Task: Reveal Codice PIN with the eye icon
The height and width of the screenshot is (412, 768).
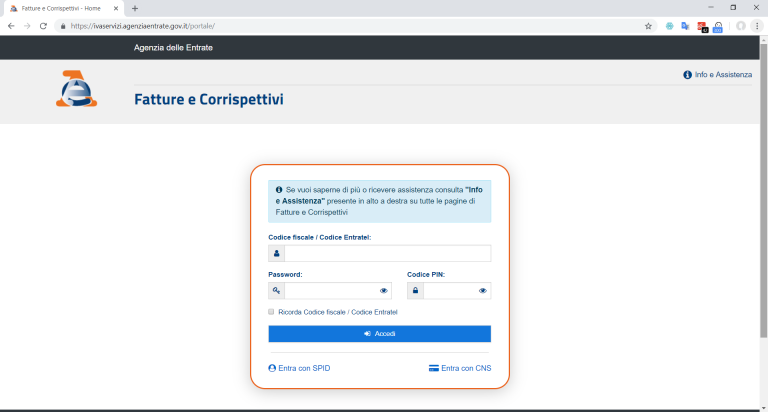Action: (x=482, y=291)
